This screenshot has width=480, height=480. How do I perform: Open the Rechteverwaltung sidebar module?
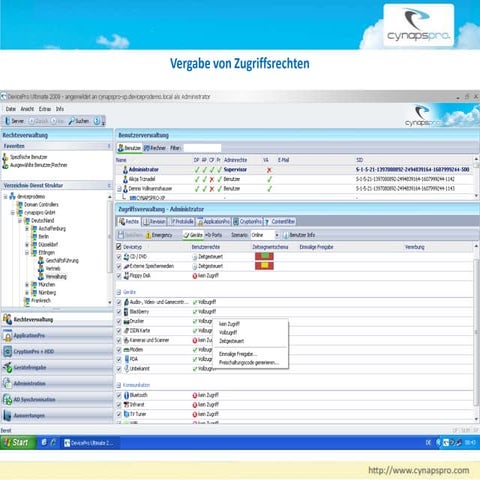[57, 319]
